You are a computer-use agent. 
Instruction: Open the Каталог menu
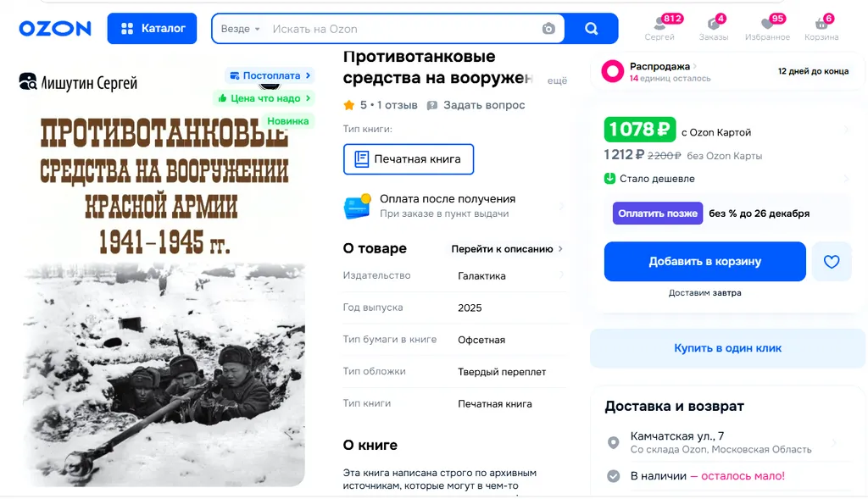coord(153,28)
